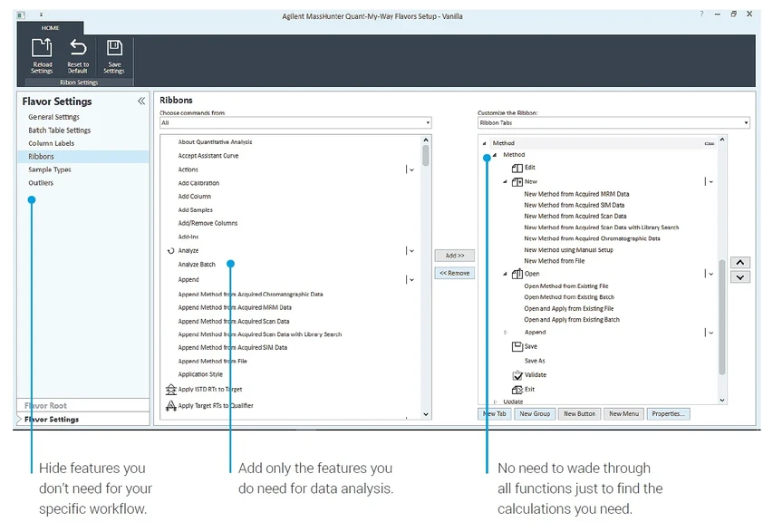773x532 pixels.
Task: Click the New Button button
Action: 580,414
